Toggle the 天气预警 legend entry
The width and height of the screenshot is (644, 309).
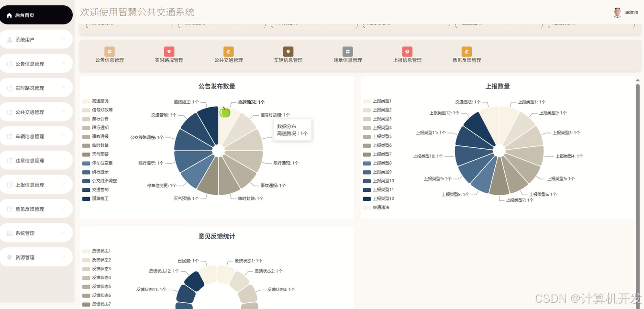96,154
